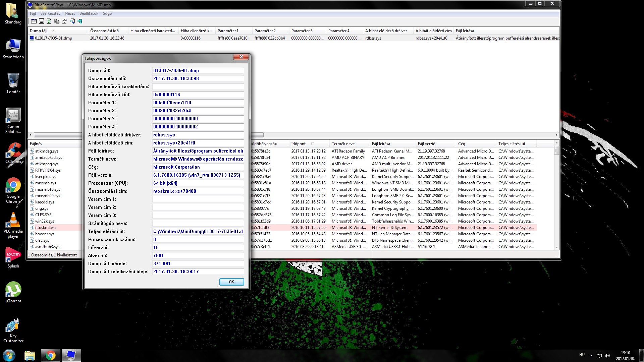Open Key Customizer desktop shortcut
Screen dimensions: 644x362
[13, 331]
